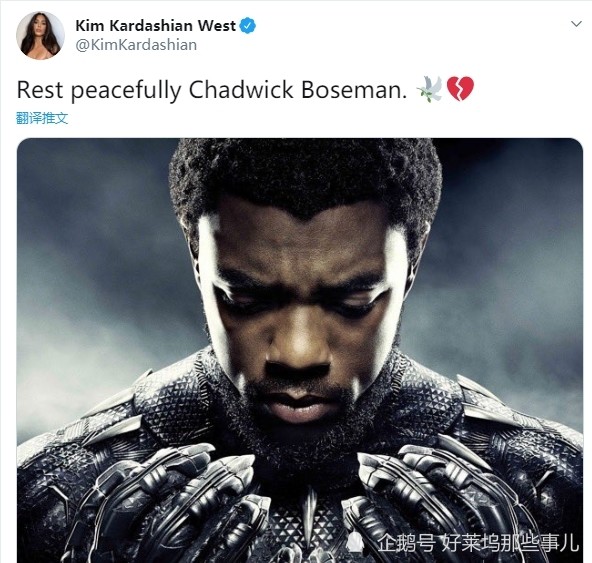This screenshot has height=563, width=592.
Task: Expand the tweet options chevron menu
Action: 576,24
